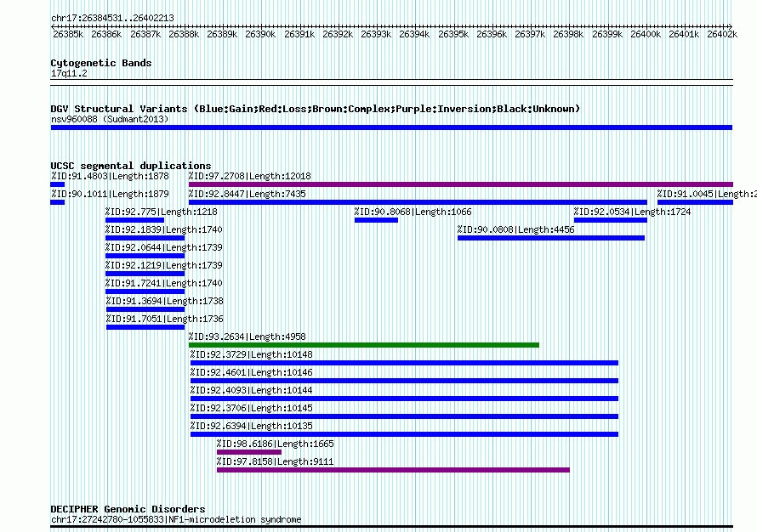Click the %ID:97.2708 Length:12018 label
This screenshot has height=532, width=757.
click(x=249, y=176)
